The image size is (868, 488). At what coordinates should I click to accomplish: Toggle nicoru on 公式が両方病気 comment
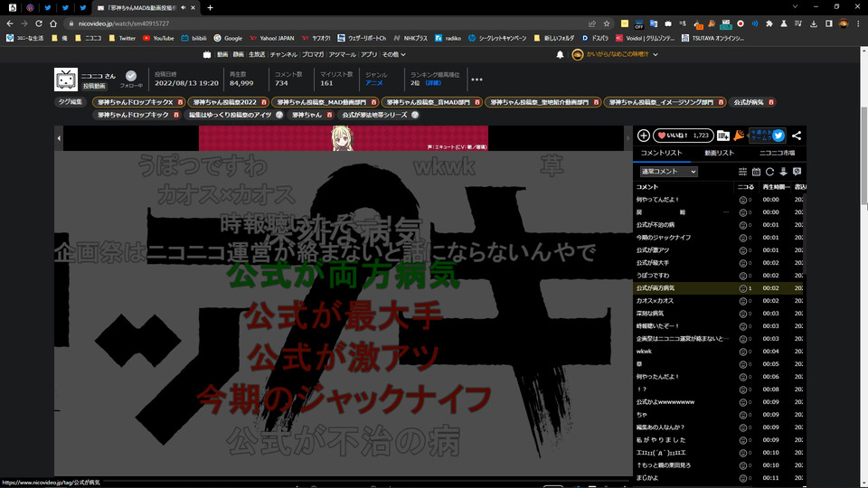click(x=745, y=287)
